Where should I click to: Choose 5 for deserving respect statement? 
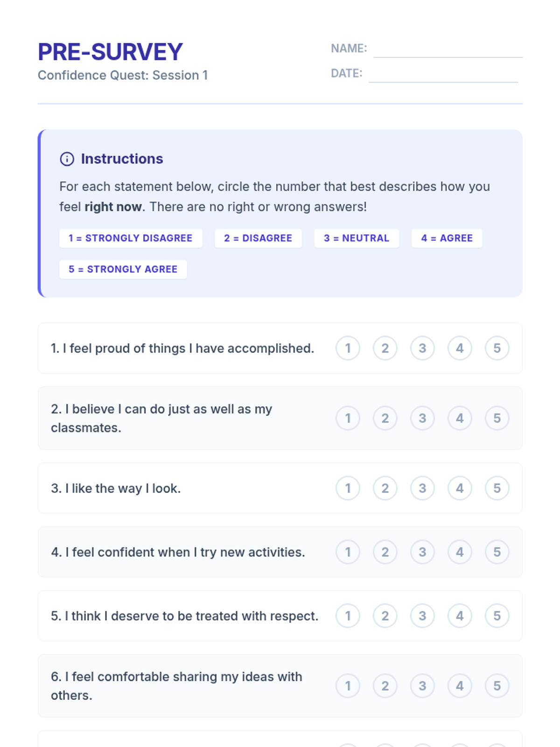click(497, 616)
